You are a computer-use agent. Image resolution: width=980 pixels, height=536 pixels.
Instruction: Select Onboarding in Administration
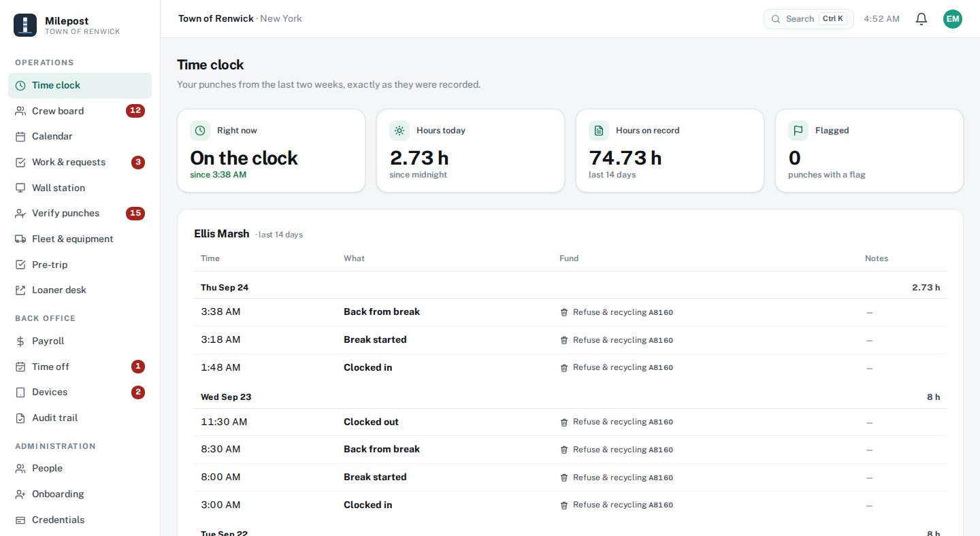point(80,495)
